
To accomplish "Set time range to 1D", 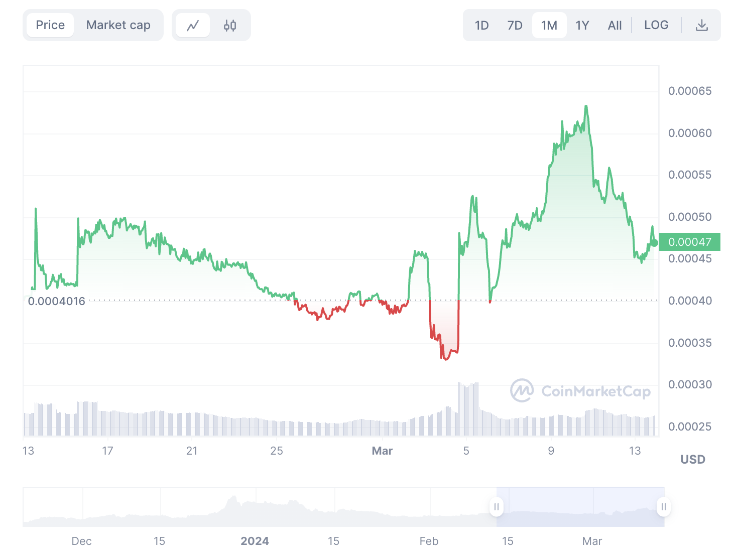I will point(482,25).
